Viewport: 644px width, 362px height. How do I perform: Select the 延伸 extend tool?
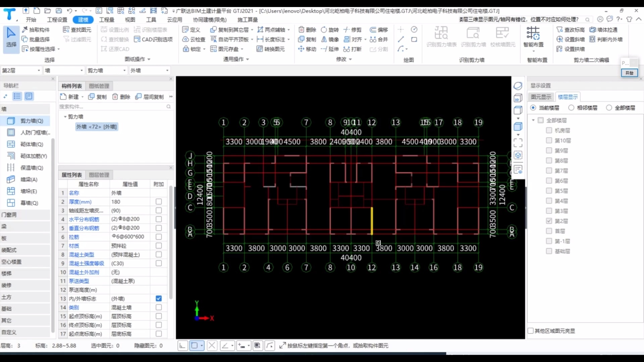(330, 49)
